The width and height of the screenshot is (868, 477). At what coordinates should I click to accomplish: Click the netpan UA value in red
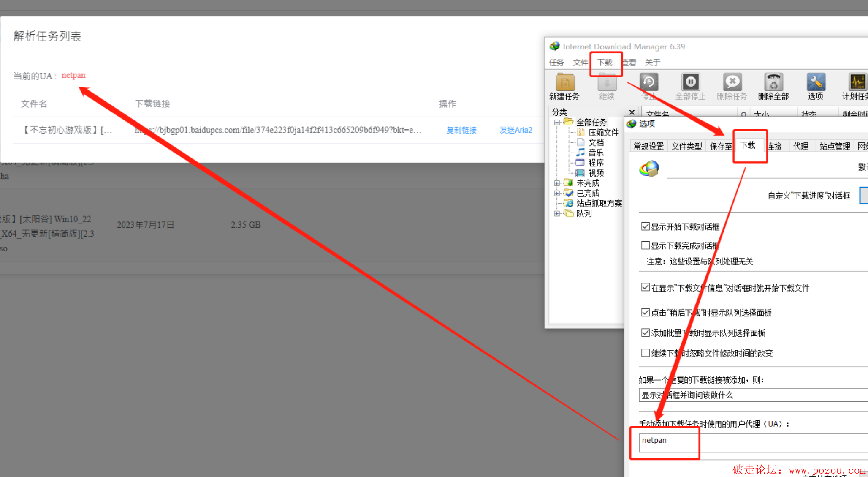click(73, 75)
